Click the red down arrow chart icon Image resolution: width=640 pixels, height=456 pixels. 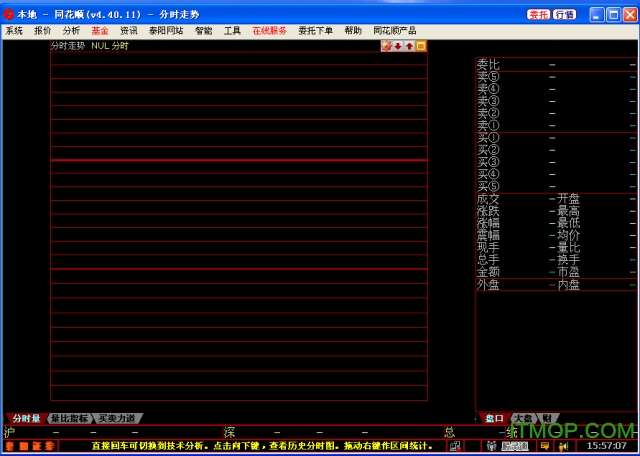pos(397,46)
